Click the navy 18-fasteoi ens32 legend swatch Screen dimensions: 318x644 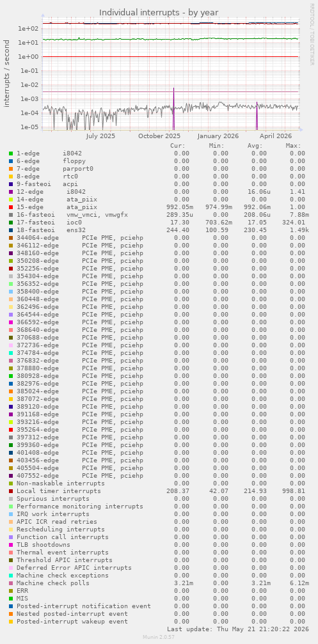11,230
